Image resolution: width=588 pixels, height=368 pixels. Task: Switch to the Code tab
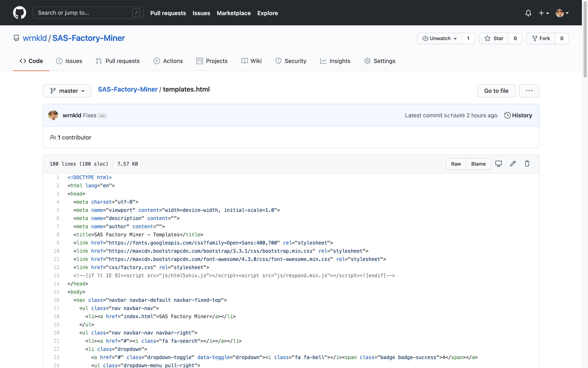click(x=31, y=61)
